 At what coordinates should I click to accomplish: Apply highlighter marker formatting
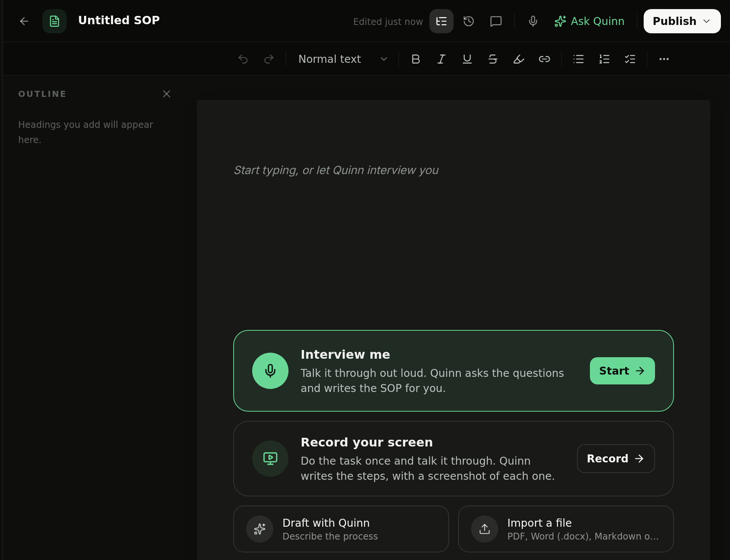pos(519,59)
